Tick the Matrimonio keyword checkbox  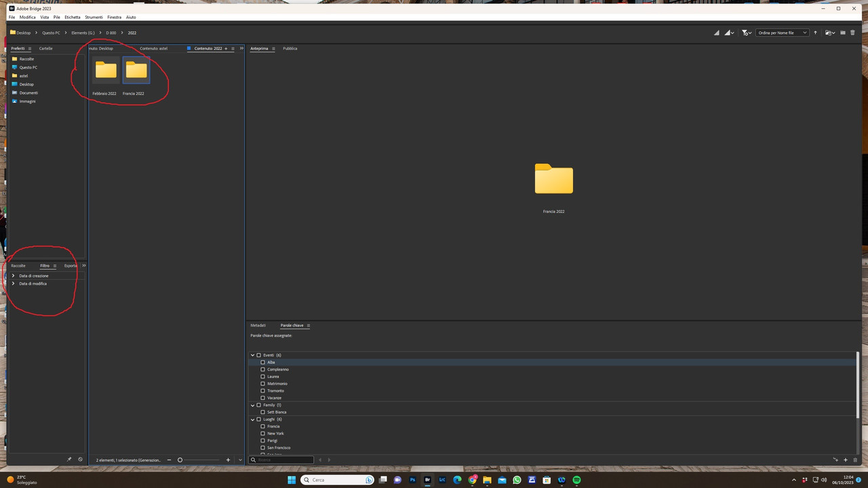click(x=263, y=384)
